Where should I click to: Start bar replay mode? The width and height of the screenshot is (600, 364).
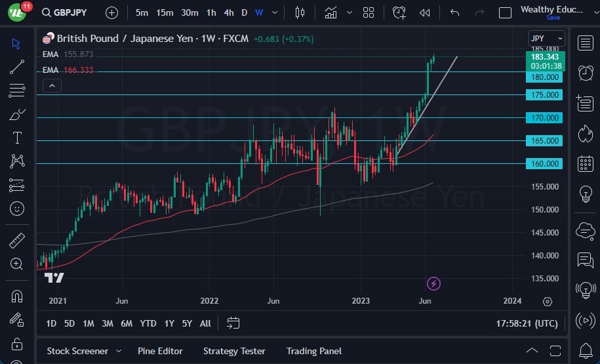(x=425, y=12)
